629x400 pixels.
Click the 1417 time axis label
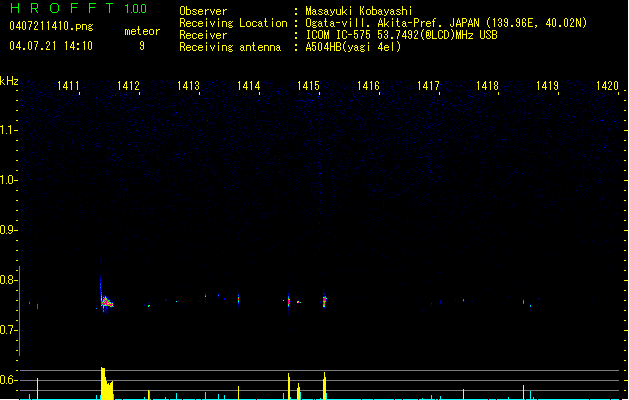tap(428, 86)
